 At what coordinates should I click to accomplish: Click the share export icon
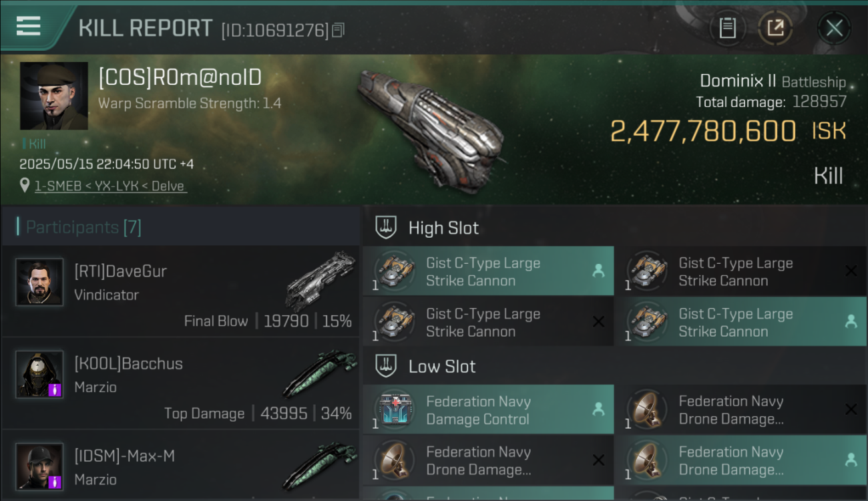775,28
